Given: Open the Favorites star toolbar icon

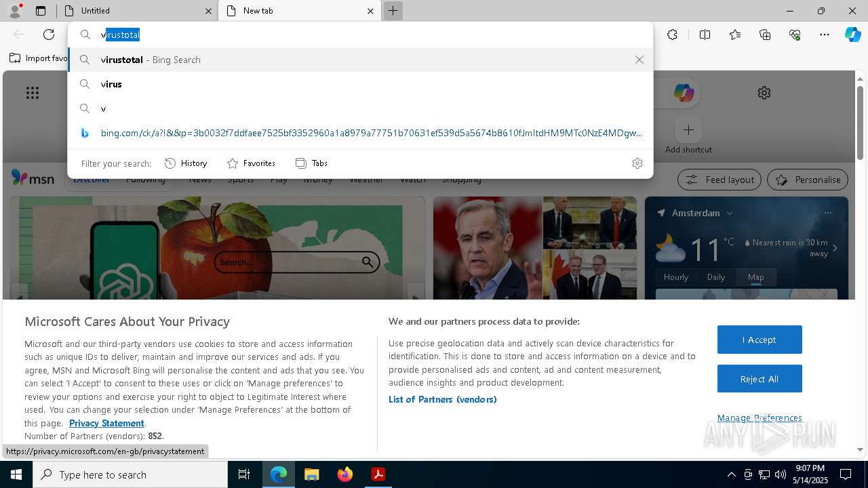Looking at the screenshot, I should coord(735,35).
